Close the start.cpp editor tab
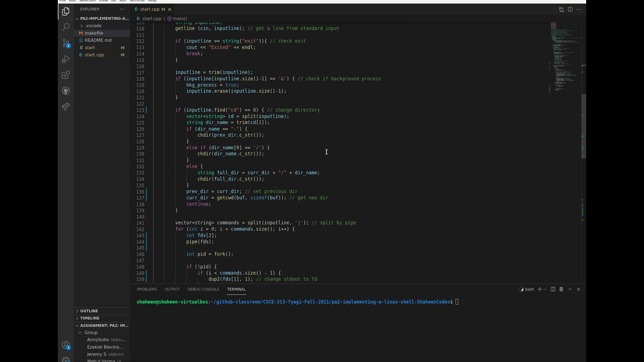The image size is (644, 362). click(x=170, y=9)
